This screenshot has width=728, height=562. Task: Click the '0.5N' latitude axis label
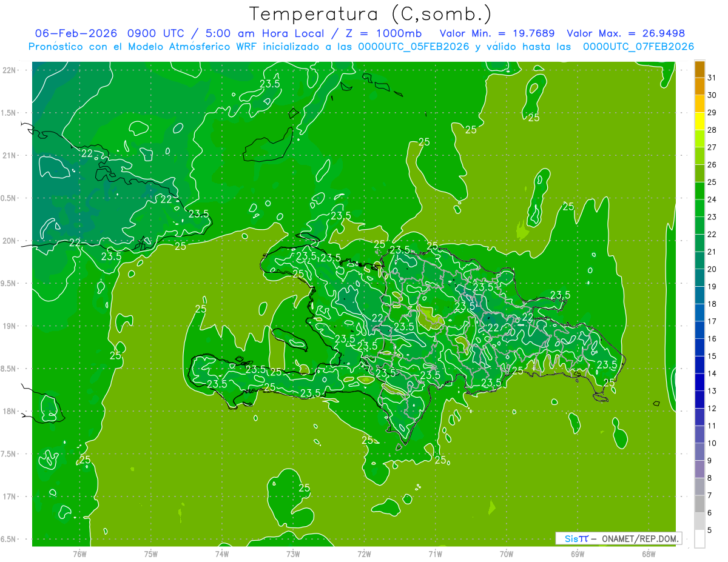click(x=8, y=198)
